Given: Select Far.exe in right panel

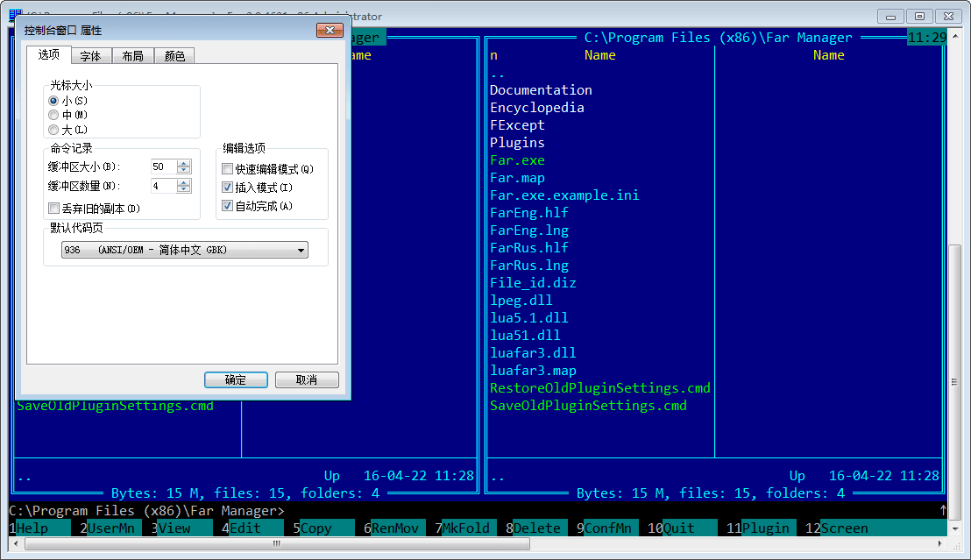Looking at the screenshot, I should [x=517, y=160].
